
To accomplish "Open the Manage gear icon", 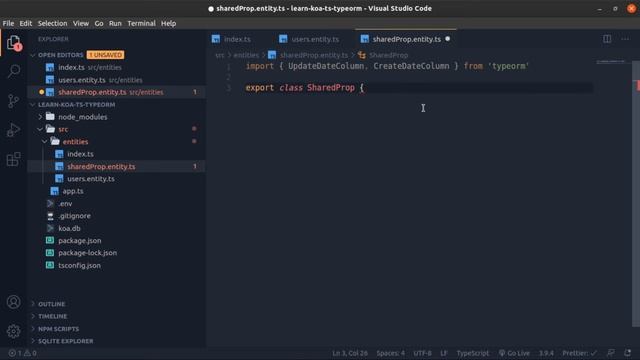I will tap(13, 331).
